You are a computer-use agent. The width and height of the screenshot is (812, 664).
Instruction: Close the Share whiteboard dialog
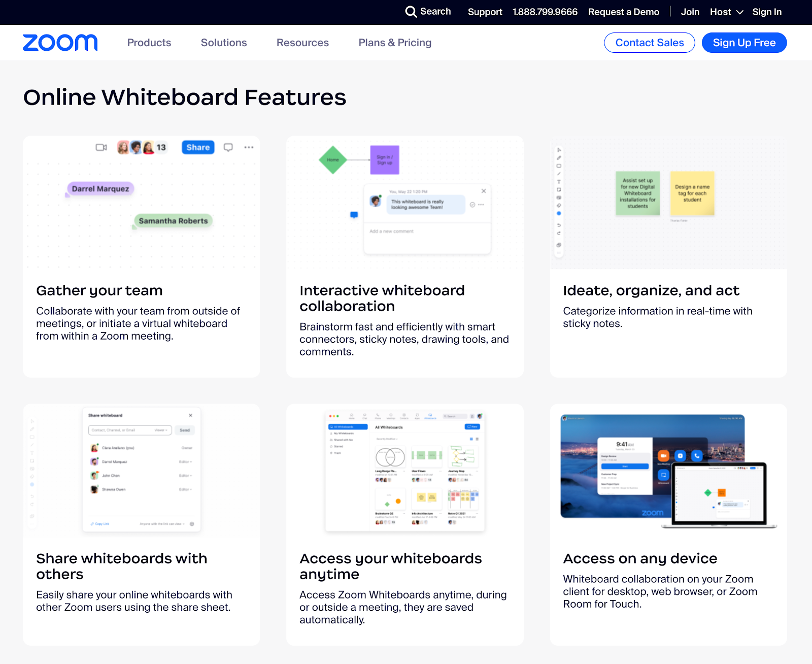(191, 415)
